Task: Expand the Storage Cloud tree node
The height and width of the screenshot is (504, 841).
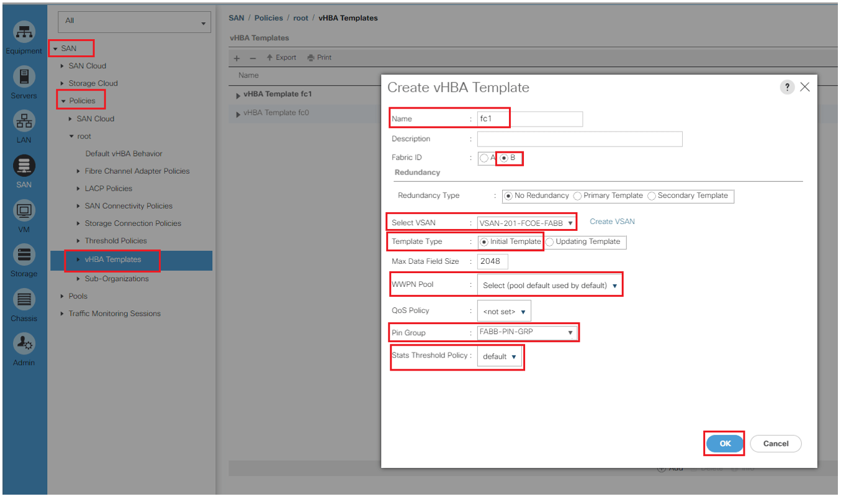Action: [x=63, y=83]
